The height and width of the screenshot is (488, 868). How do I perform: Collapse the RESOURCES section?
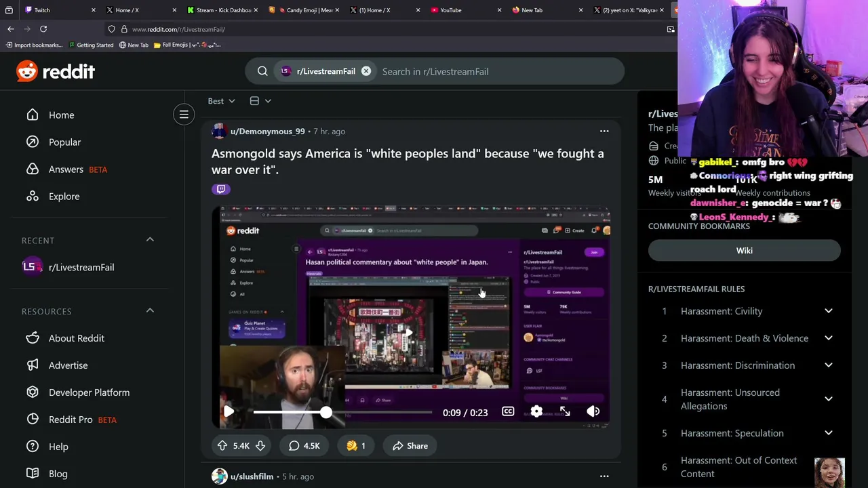(x=150, y=311)
